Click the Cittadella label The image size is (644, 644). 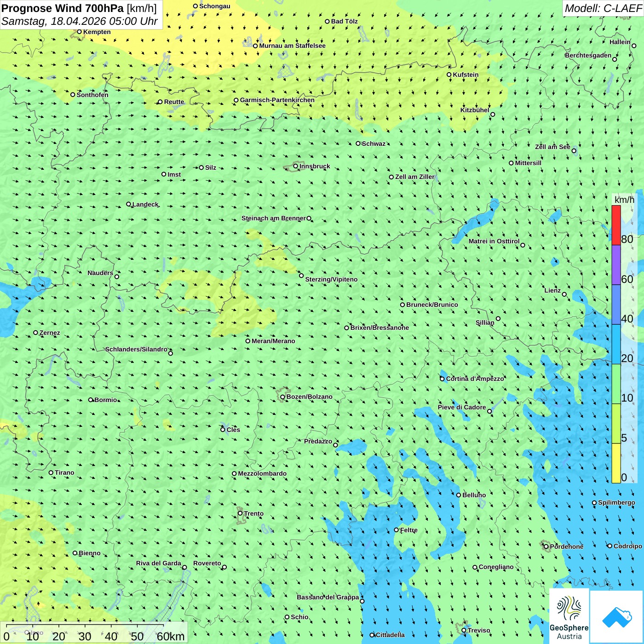390,635
